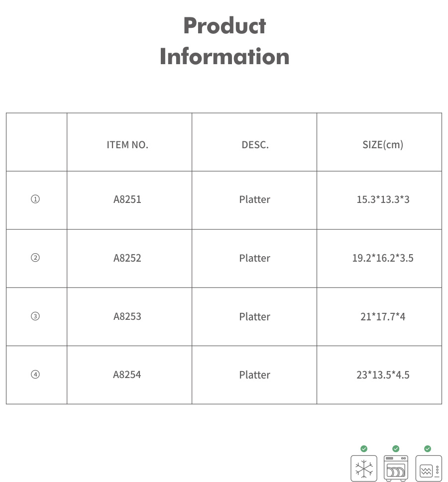The width and height of the screenshot is (448, 482).
Task: Click the microwave-safe icon
Action: point(428,468)
